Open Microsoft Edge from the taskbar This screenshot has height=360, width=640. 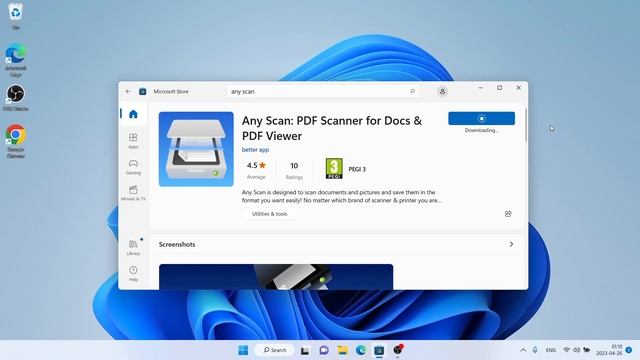tap(361, 350)
